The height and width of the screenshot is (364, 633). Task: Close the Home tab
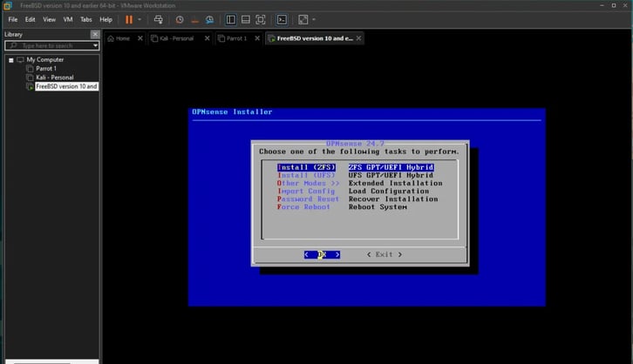pyautogui.click(x=140, y=38)
